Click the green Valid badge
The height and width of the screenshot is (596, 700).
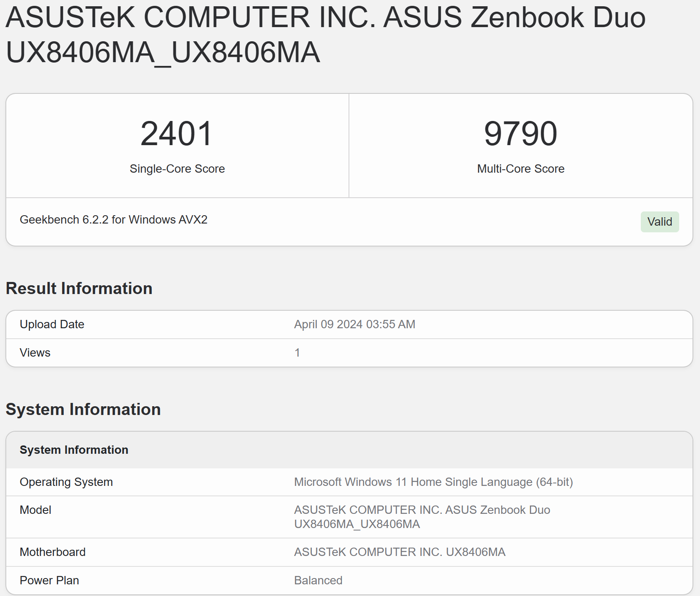coord(660,221)
